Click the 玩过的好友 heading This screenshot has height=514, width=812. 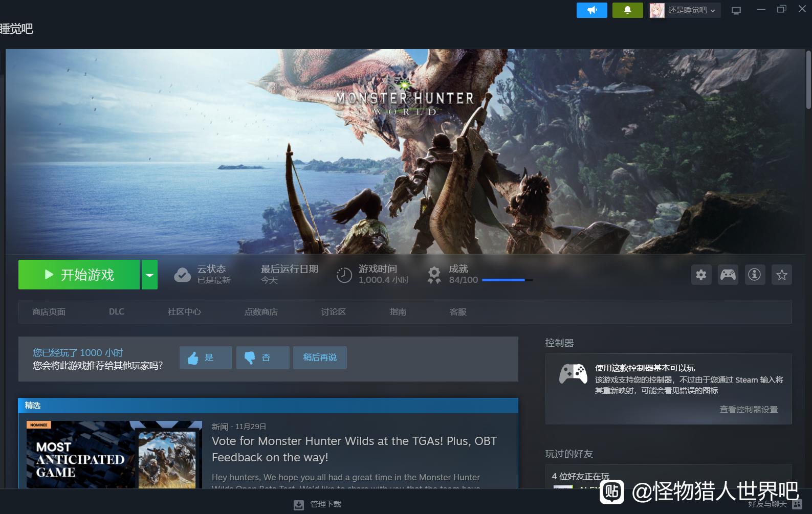tap(569, 454)
